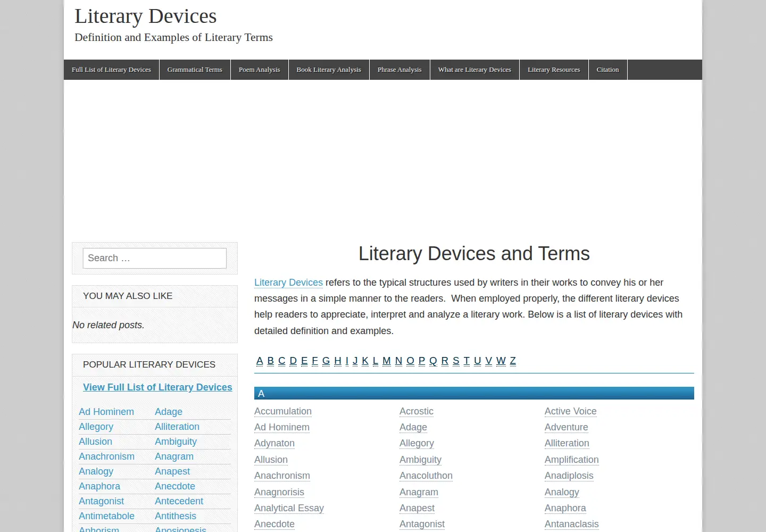Select letter M in the alphabet index
The height and width of the screenshot is (532, 766).
coord(387,361)
